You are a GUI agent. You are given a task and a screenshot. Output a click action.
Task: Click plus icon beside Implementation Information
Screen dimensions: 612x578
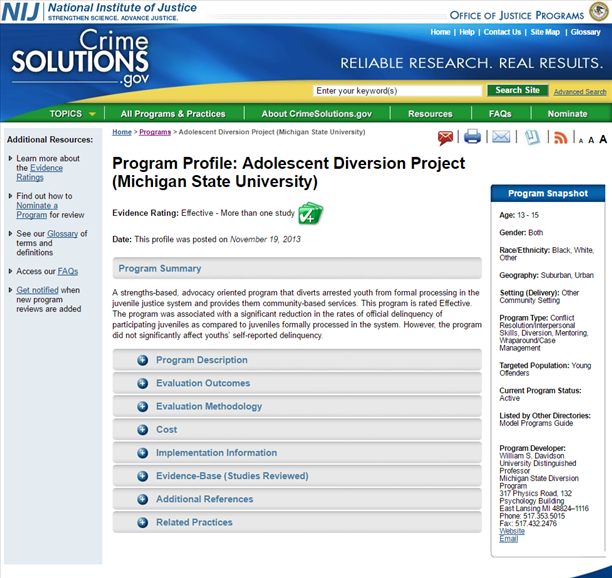pos(142,453)
